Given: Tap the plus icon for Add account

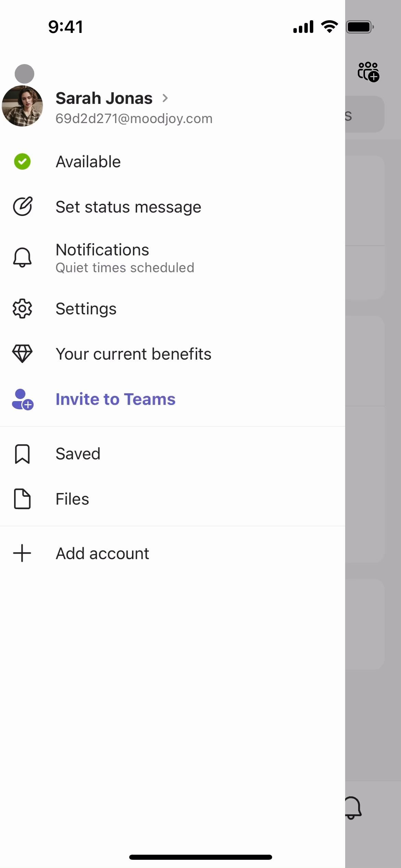Looking at the screenshot, I should pos(22,553).
